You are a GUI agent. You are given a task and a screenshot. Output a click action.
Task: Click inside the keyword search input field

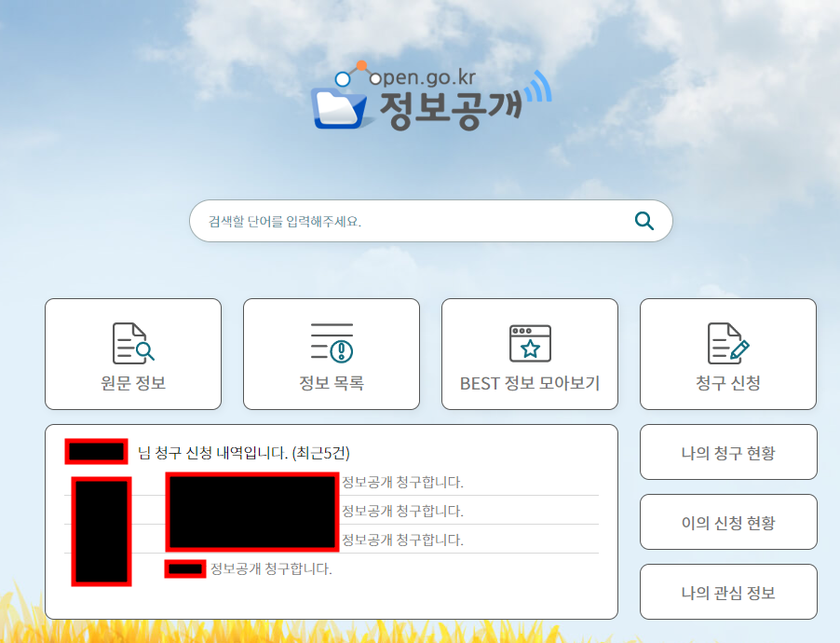tap(400, 221)
